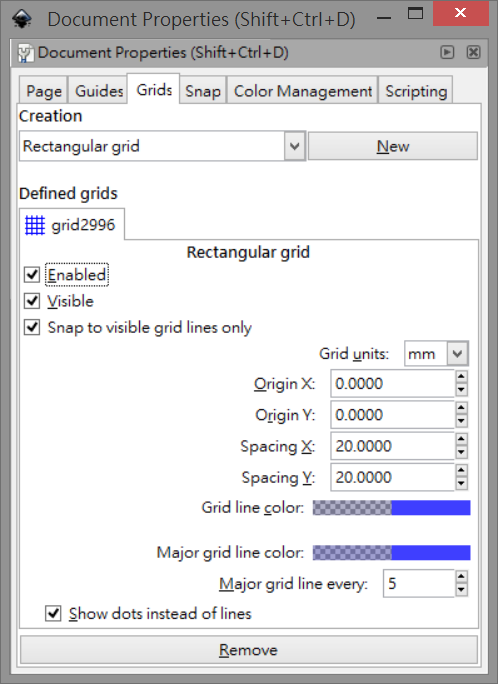This screenshot has height=684, width=498.
Task: Open the Rectangular grid type dropdown
Action: point(162,146)
